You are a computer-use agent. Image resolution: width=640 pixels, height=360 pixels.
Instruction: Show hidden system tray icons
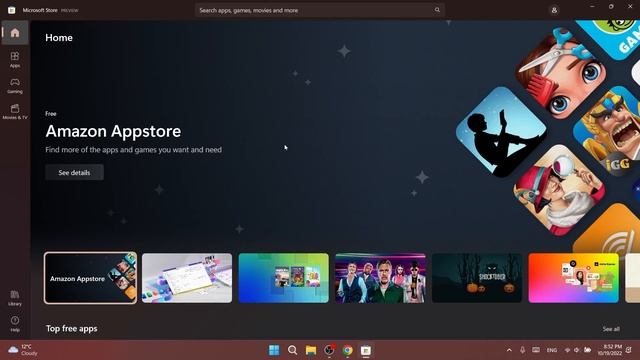(x=509, y=350)
